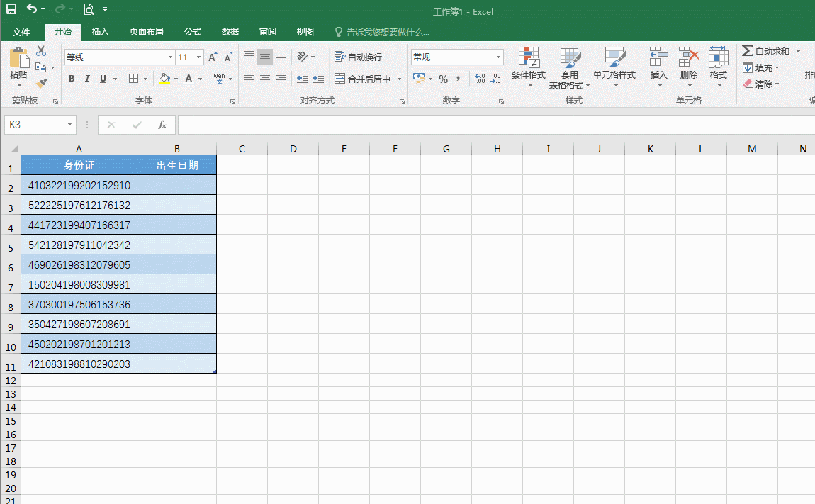Click the Undo arrow icon

[x=32, y=9]
